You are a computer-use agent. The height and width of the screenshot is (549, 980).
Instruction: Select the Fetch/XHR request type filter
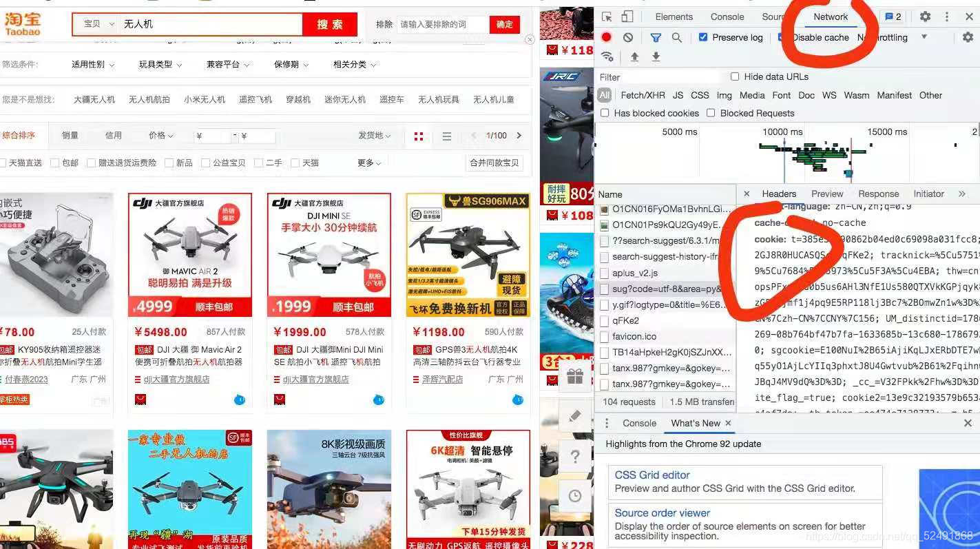tap(643, 95)
